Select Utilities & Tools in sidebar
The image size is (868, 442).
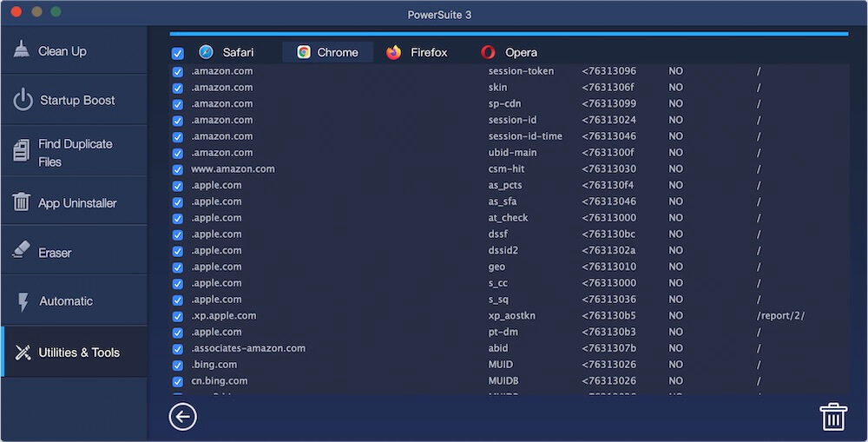click(x=74, y=352)
